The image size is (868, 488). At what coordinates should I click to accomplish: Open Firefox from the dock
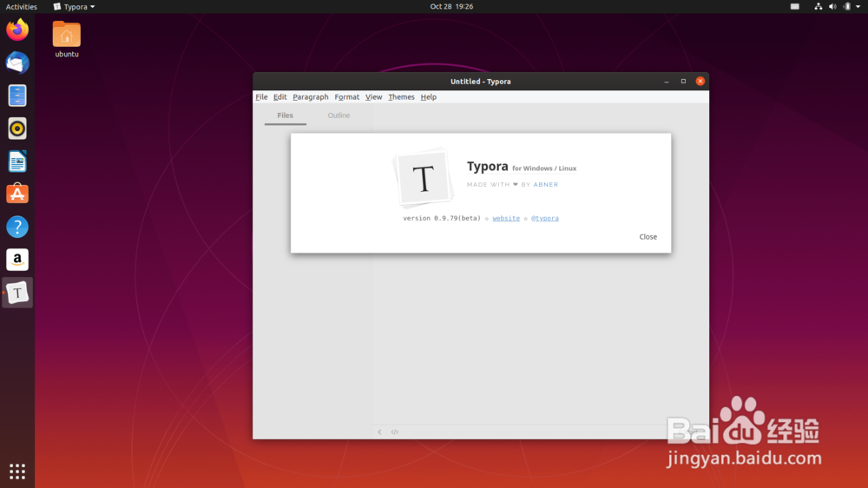[x=17, y=30]
